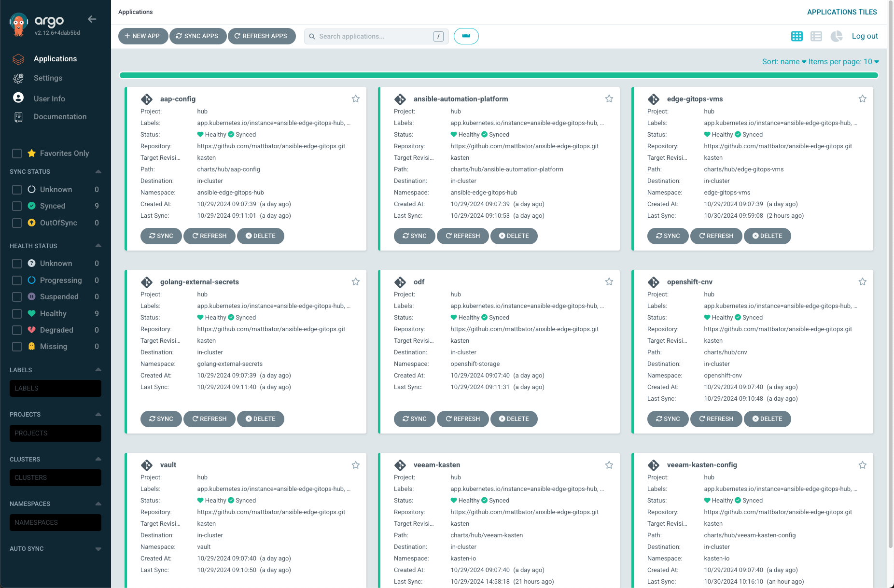Collapse the SYNC STATUS section
Image resolution: width=894 pixels, height=588 pixels.
coord(98,172)
